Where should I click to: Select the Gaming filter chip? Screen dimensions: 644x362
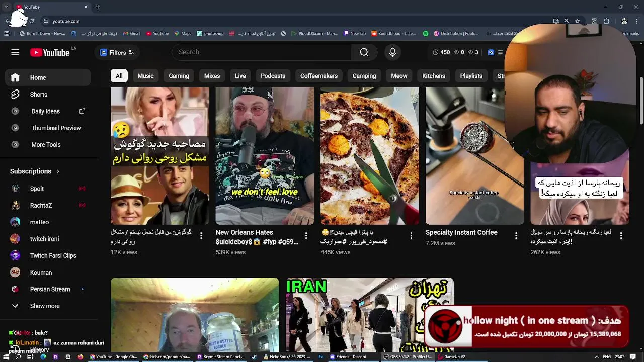click(179, 76)
